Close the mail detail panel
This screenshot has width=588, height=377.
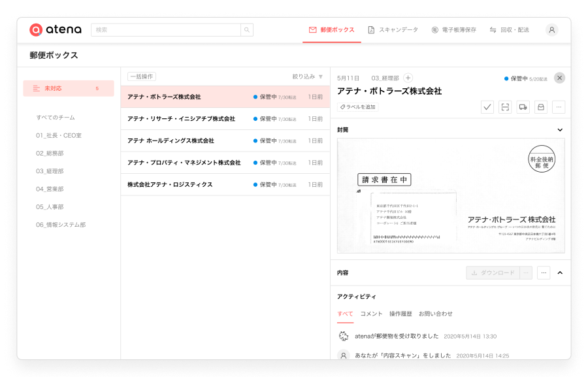[559, 78]
